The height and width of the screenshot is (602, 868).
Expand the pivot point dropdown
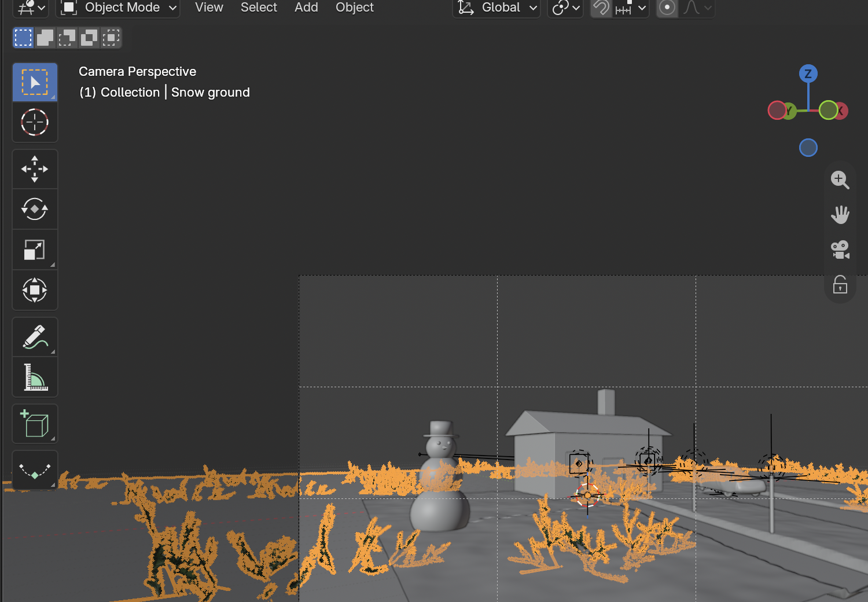point(565,8)
